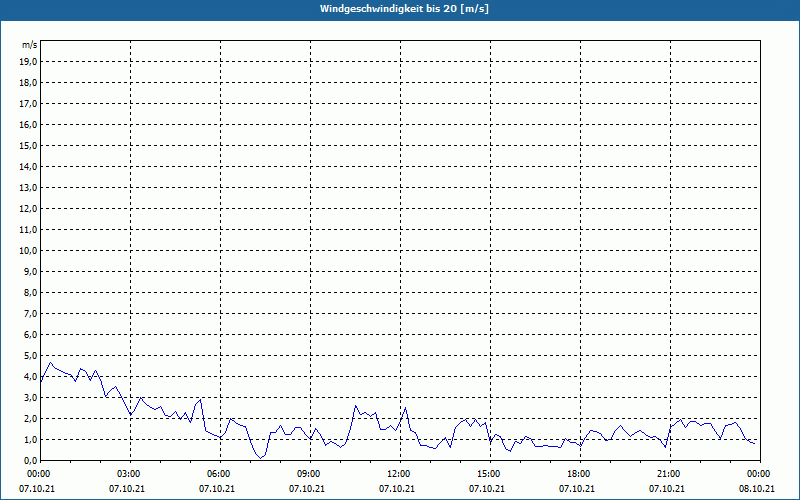
Task: Click the 03:00 time axis label
Action: (x=130, y=474)
